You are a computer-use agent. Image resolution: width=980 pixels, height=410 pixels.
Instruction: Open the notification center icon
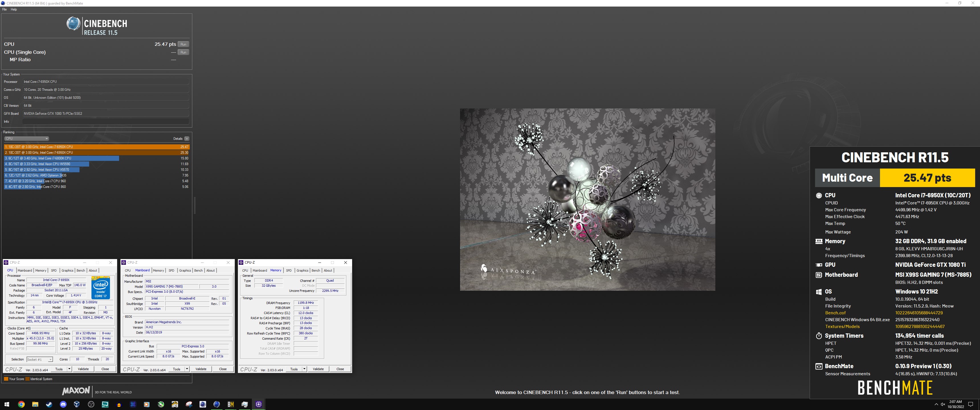[x=971, y=404]
